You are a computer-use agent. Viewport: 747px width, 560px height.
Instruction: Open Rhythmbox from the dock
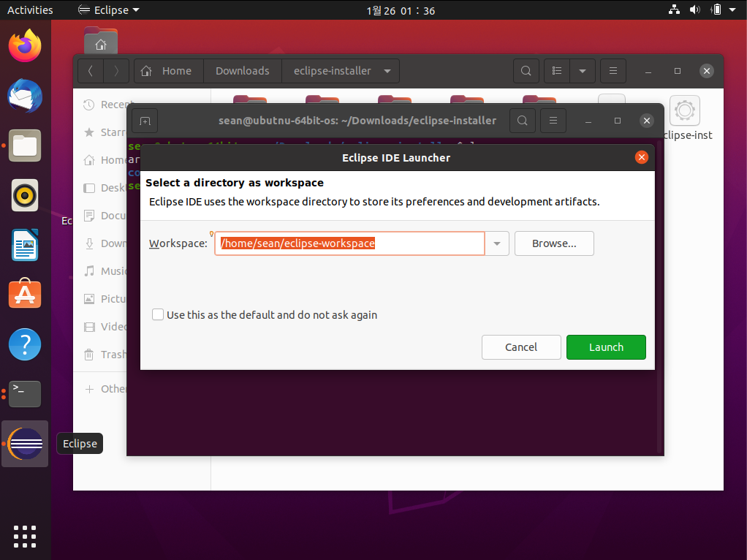pos(25,195)
